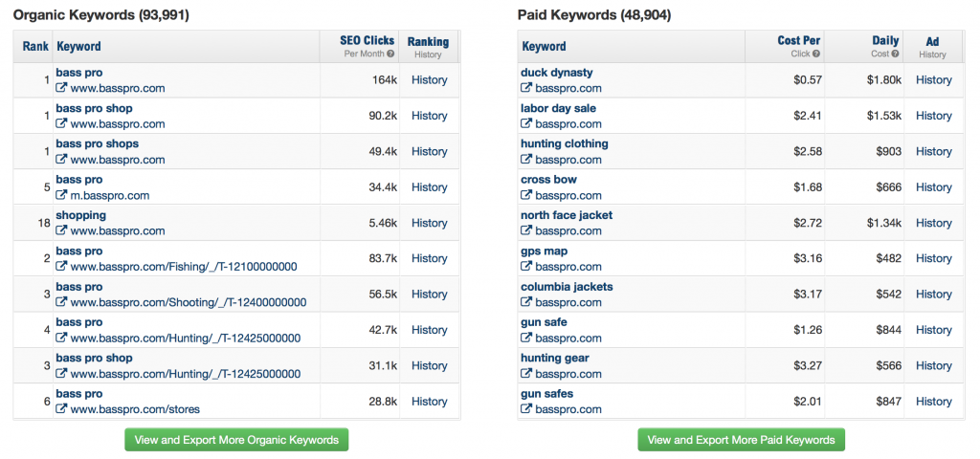Open Ranking History for shopping keyword
This screenshot has height=459, width=980.
pyautogui.click(x=430, y=223)
